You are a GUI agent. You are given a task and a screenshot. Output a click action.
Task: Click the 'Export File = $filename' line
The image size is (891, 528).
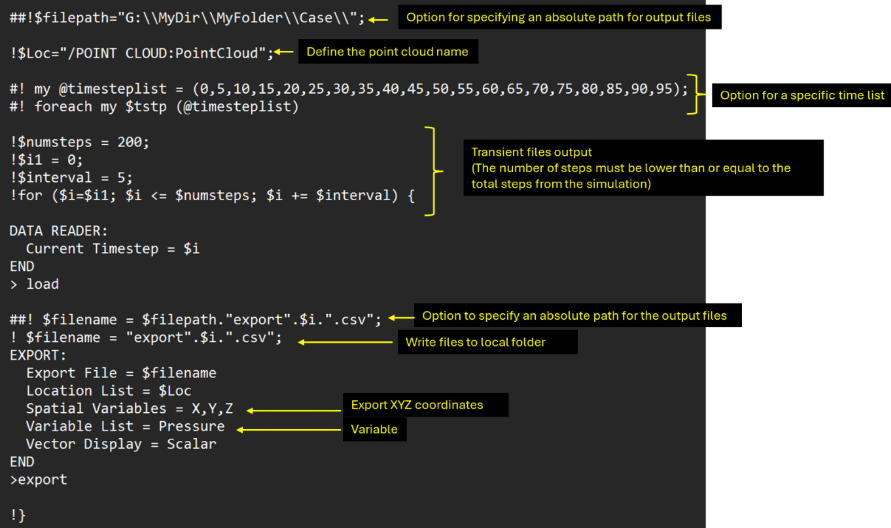(120, 373)
